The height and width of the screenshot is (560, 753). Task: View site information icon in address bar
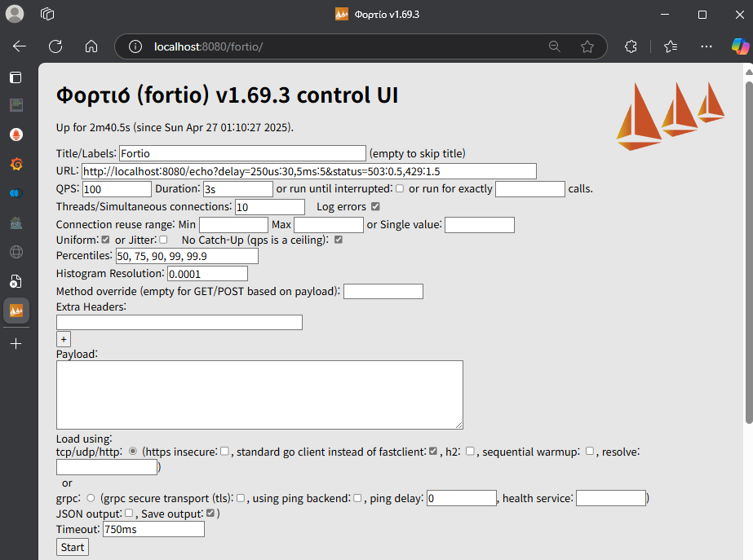pos(135,46)
